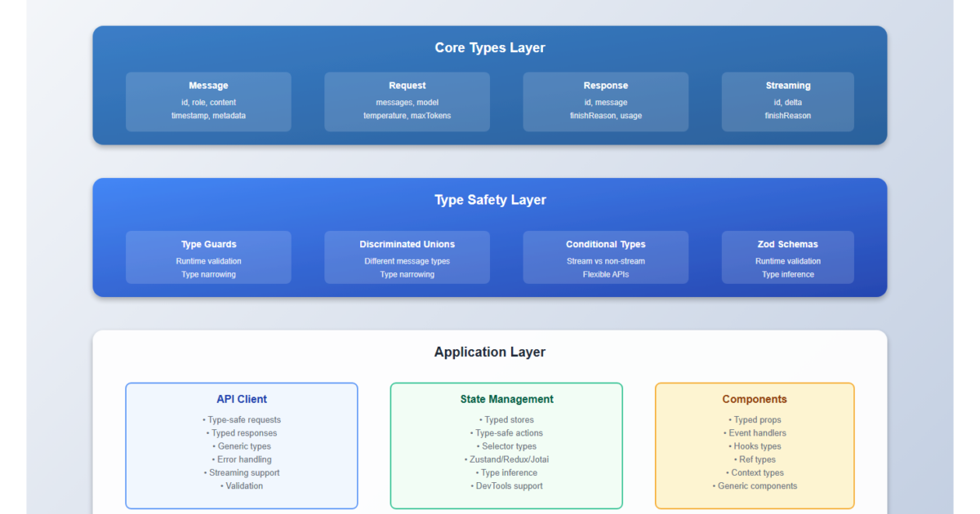The height and width of the screenshot is (514, 980).
Task: Click the Components box title
Action: pos(755,399)
